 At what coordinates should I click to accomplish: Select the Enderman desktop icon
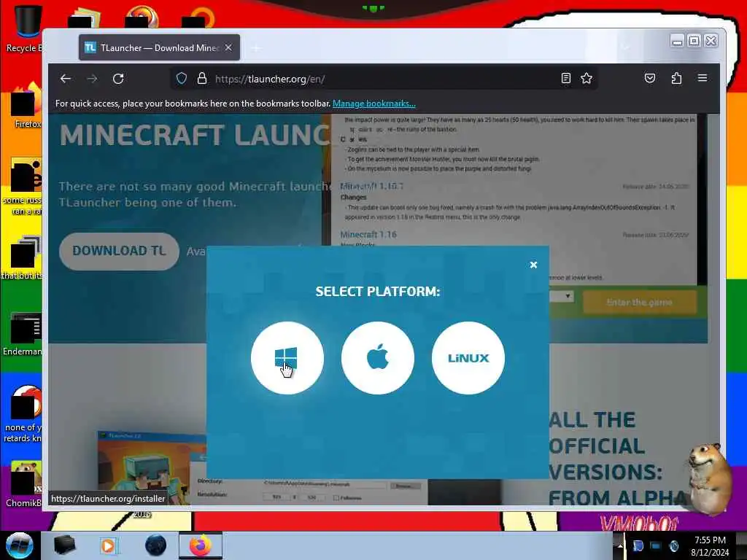(23, 334)
